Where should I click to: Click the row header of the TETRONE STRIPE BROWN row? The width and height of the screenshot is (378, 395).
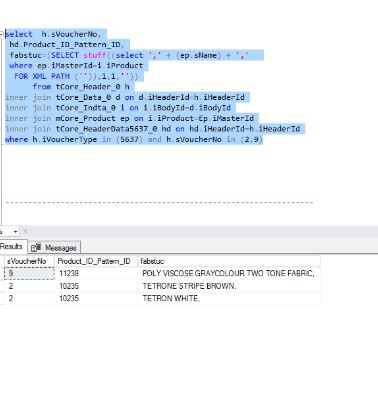2,286
